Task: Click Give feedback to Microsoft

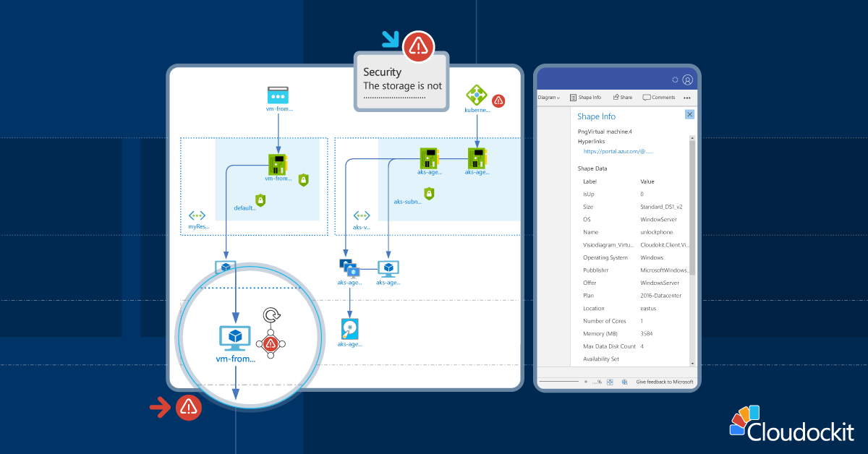Action: pyautogui.click(x=665, y=382)
